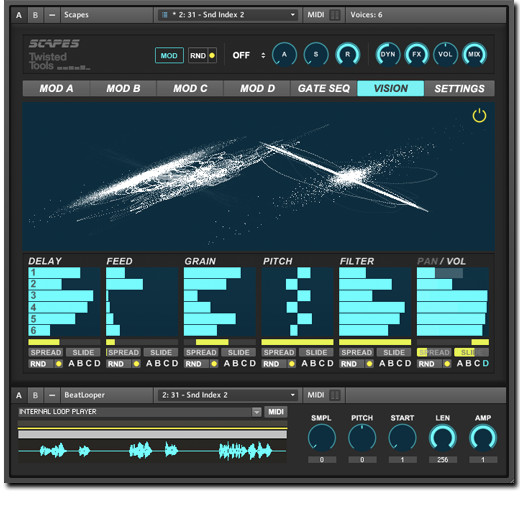
Task: Switch to the MOD C tab
Action: pos(190,88)
